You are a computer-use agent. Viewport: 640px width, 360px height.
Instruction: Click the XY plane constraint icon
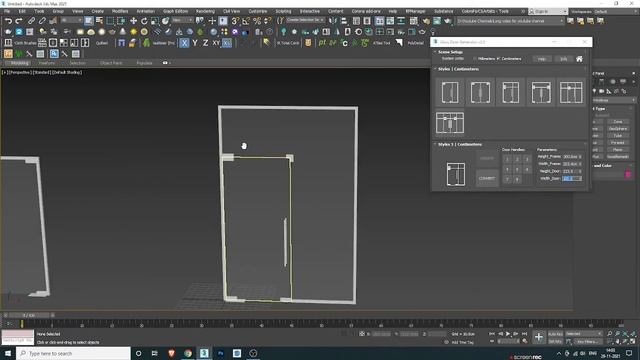(x=216, y=42)
